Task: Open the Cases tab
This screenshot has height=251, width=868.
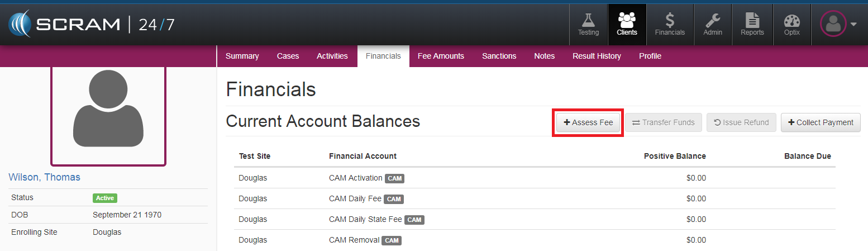Action: pyautogui.click(x=288, y=56)
